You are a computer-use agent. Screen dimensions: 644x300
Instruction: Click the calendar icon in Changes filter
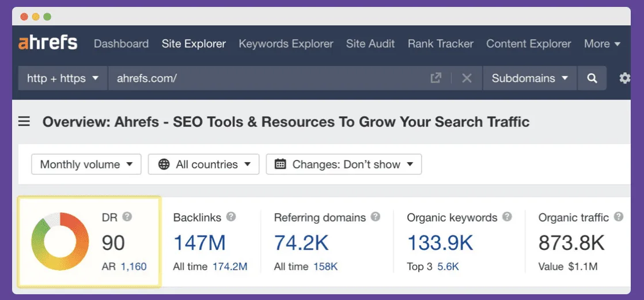click(280, 164)
